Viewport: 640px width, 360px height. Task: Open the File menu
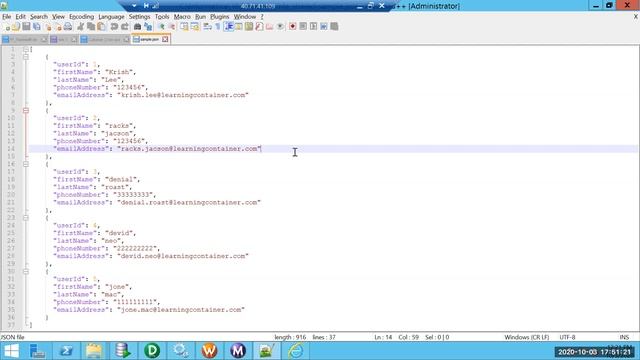[7, 17]
